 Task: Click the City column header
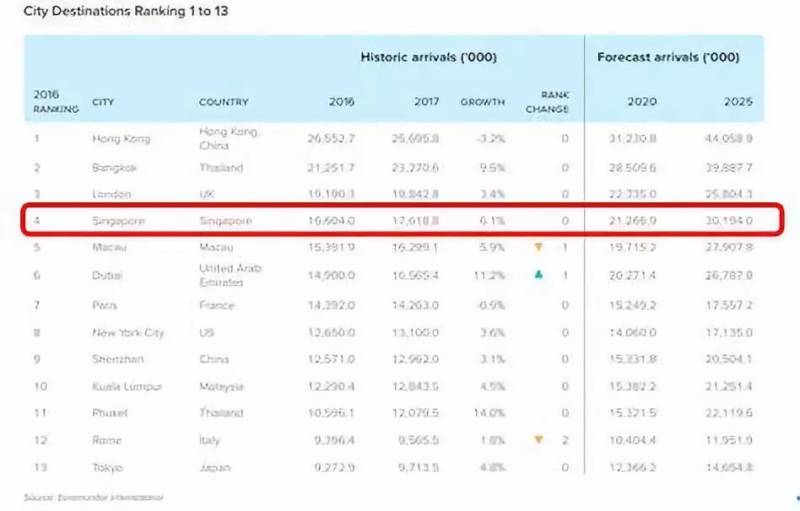coord(103,102)
